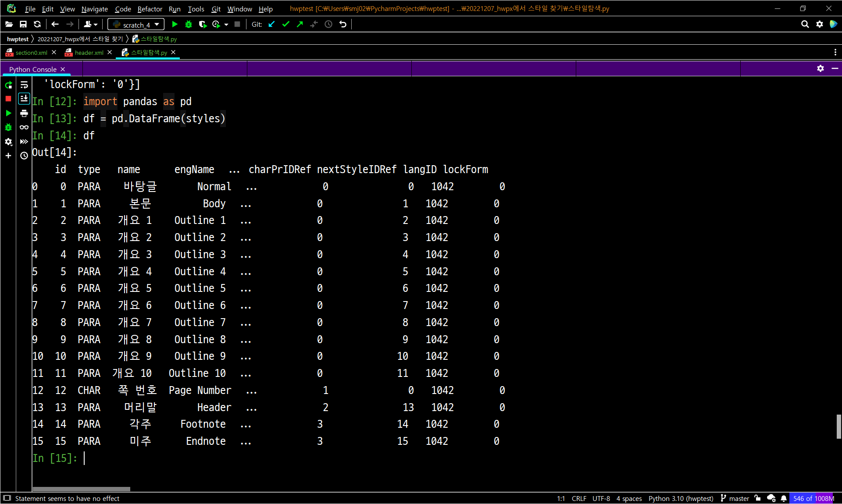Open the master Git branch popup
The image size is (842, 504).
(735, 498)
